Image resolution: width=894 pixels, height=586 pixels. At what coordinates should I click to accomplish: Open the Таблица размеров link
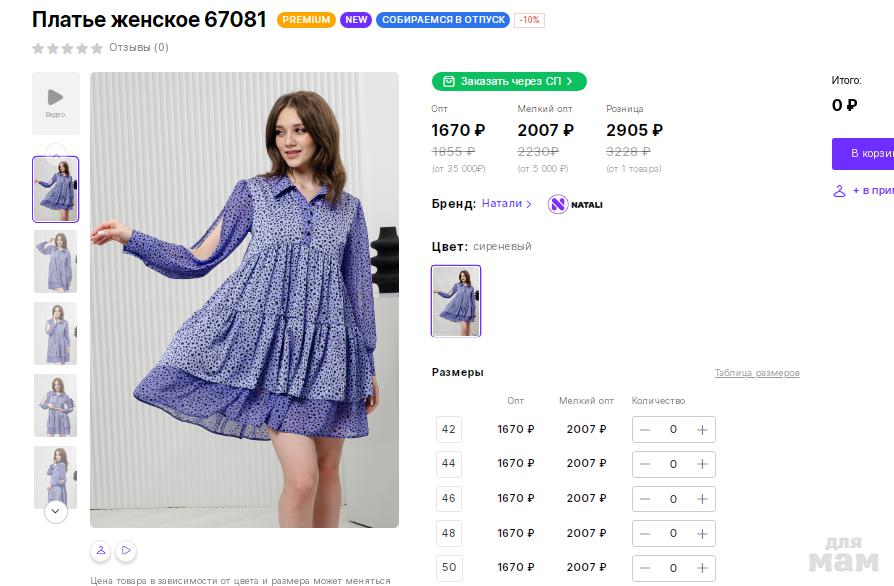point(757,373)
